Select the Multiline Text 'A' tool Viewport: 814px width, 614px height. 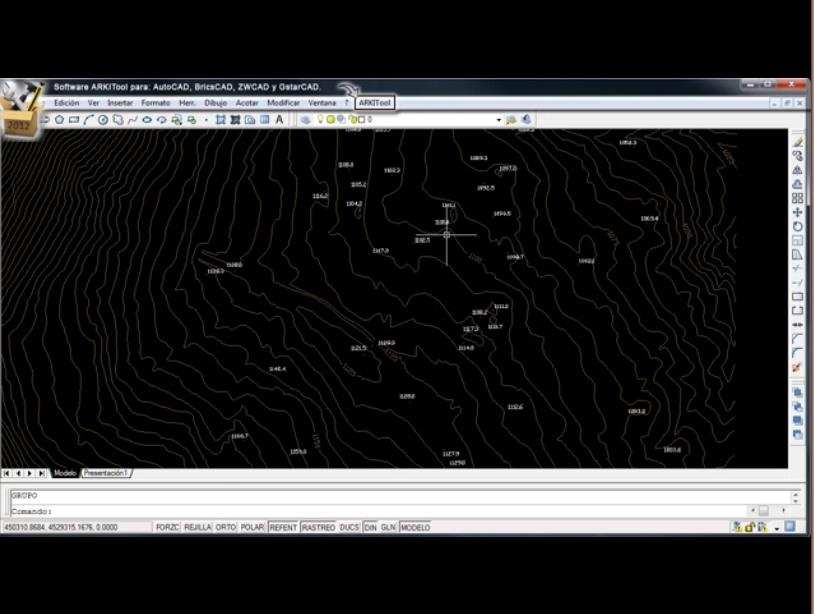pyautogui.click(x=279, y=120)
